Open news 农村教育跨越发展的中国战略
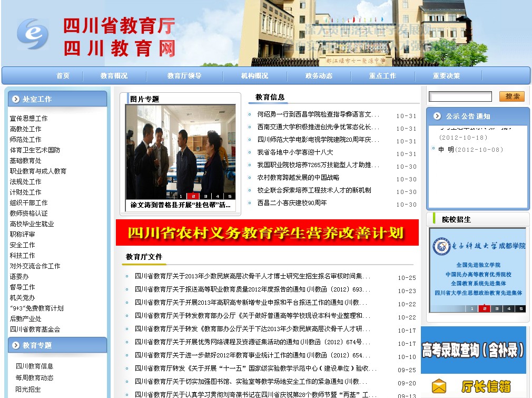Image resolution: width=532 pixels, height=398 pixels. [298, 178]
